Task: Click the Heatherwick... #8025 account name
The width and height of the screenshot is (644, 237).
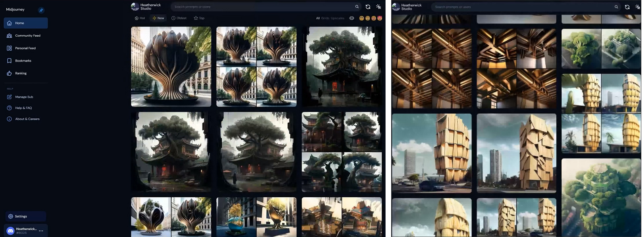Action: click(x=26, y=231)
